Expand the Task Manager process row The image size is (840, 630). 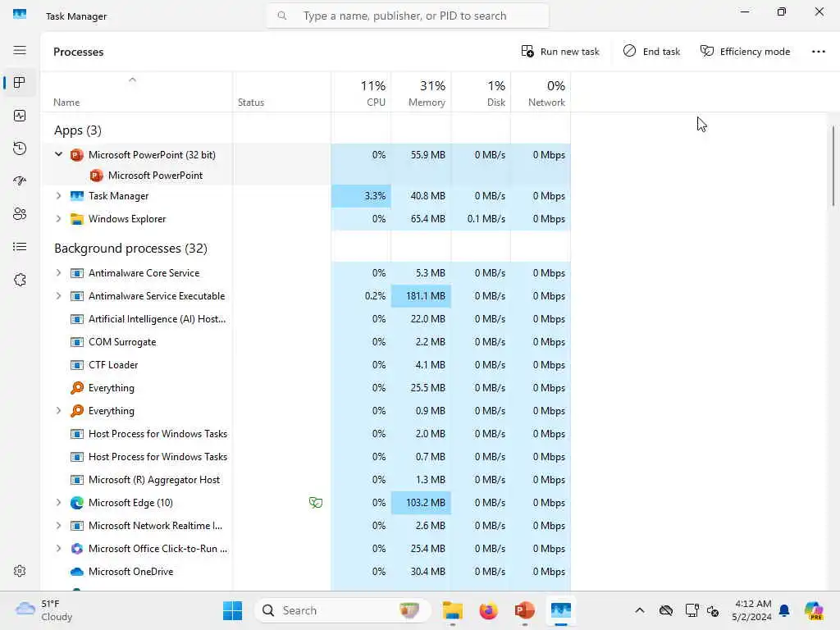[58, 196]
